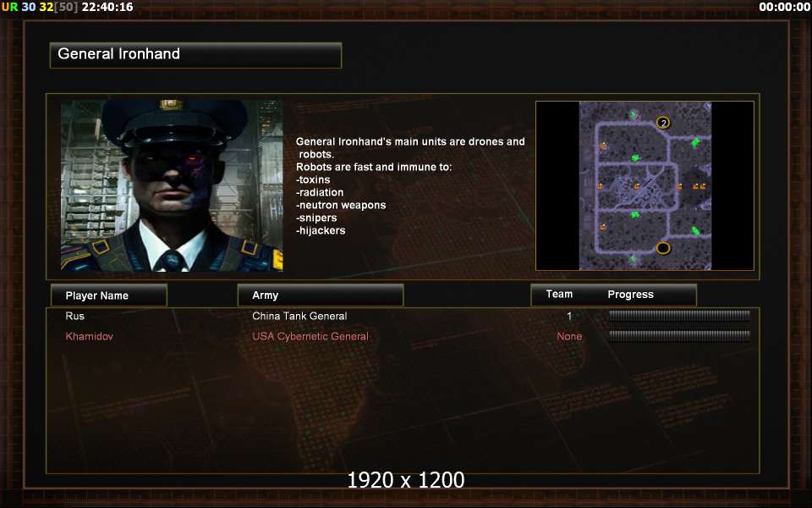The image size is (812, 508).
Task: Click the Player Name column header
Action: (x=109, y=295)
